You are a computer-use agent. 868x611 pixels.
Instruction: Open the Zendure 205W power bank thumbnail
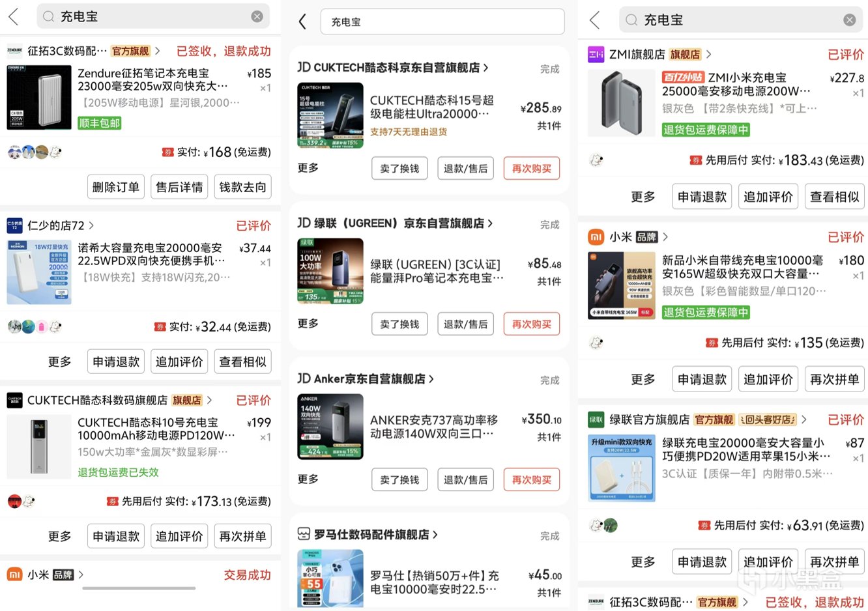click(39, 97)
